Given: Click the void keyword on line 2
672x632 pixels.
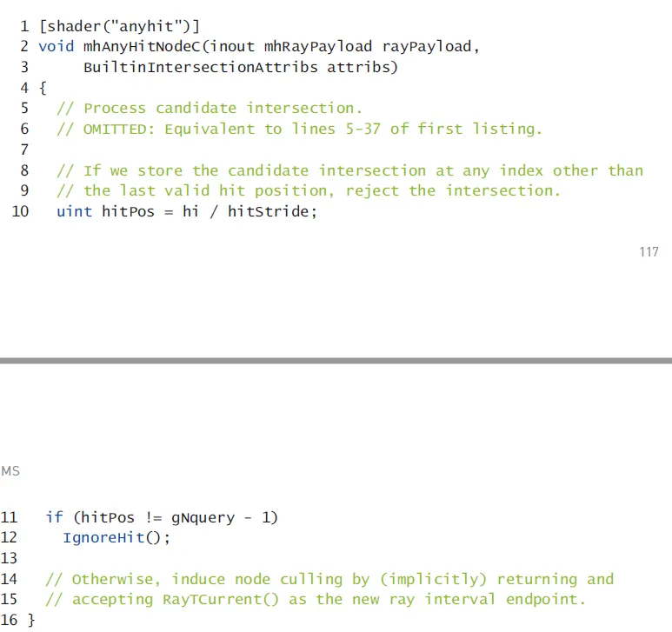Looking at the screenshot, I should 57,46.
